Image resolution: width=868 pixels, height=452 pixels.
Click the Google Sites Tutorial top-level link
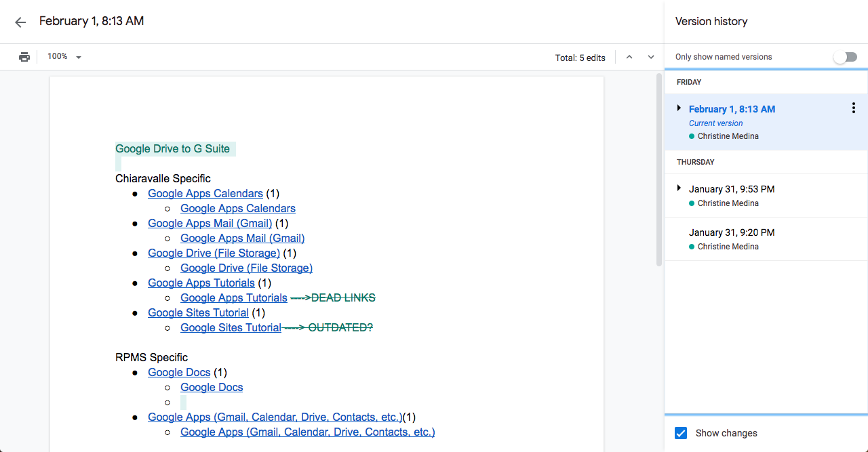click(x=198, y=313)
